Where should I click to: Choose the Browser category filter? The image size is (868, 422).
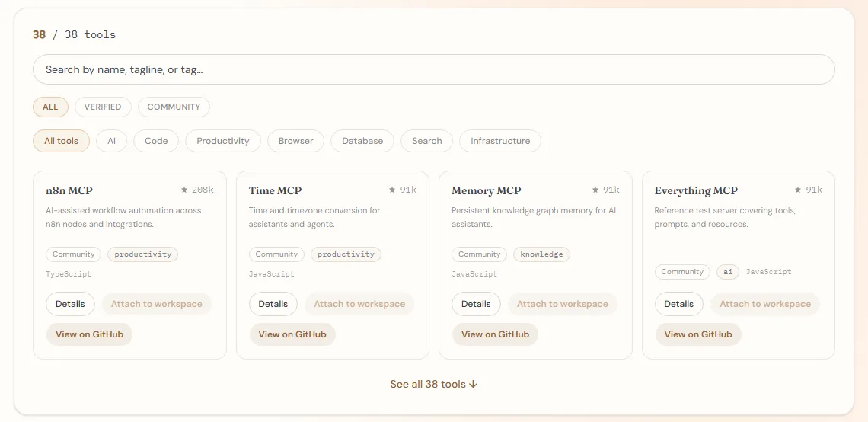pos(295,141)
